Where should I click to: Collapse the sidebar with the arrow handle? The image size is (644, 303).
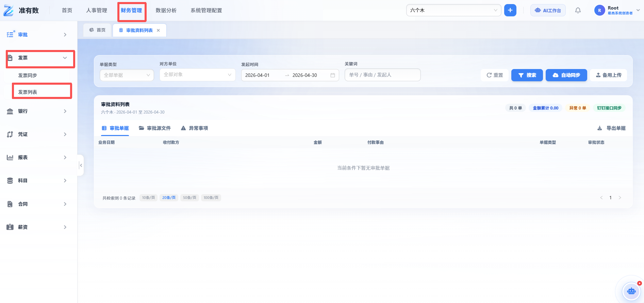coord(81,165)
